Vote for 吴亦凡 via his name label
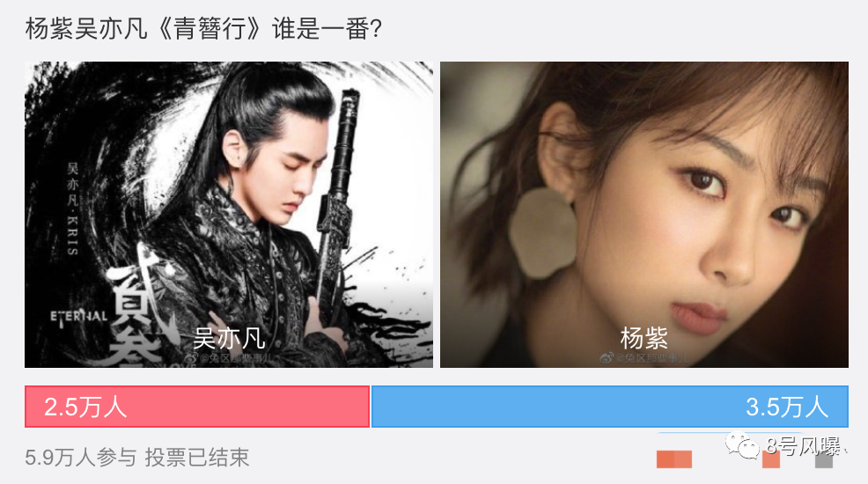Screen dimensions: 868x484 (x=229, y=338)
